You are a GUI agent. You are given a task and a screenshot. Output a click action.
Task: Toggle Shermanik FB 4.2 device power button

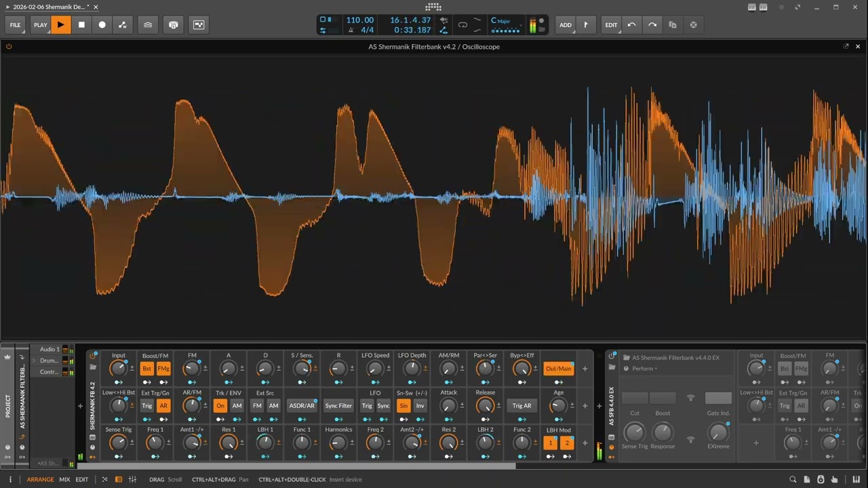[x=93, y=356]
